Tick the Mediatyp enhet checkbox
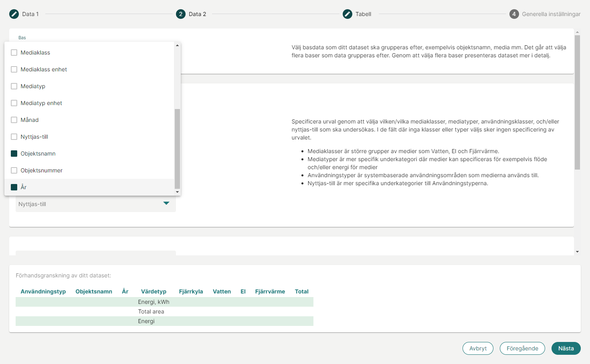The height and width of the screenshot is (364, 590). 14,103
